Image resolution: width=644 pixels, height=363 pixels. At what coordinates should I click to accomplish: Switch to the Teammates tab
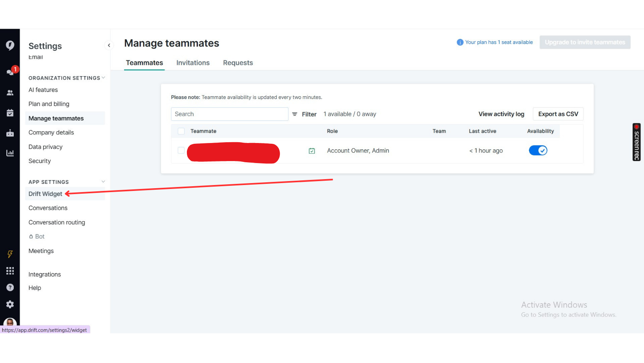pyautogui.click(x=145, y=63)
